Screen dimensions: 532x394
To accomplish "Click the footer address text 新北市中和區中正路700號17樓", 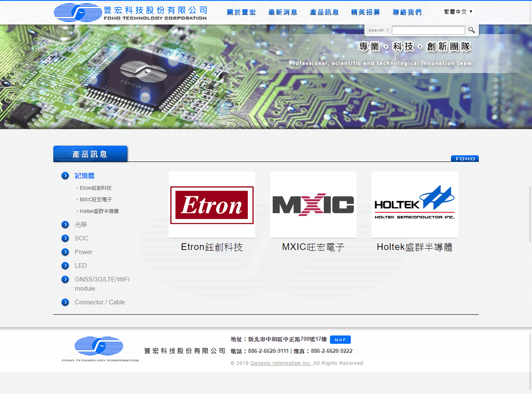I will coord(288,339).
